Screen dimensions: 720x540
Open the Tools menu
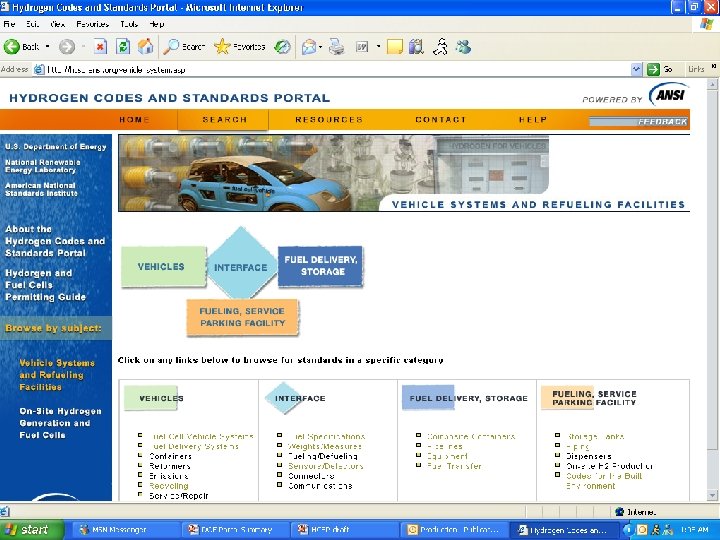tap(129, 24)
